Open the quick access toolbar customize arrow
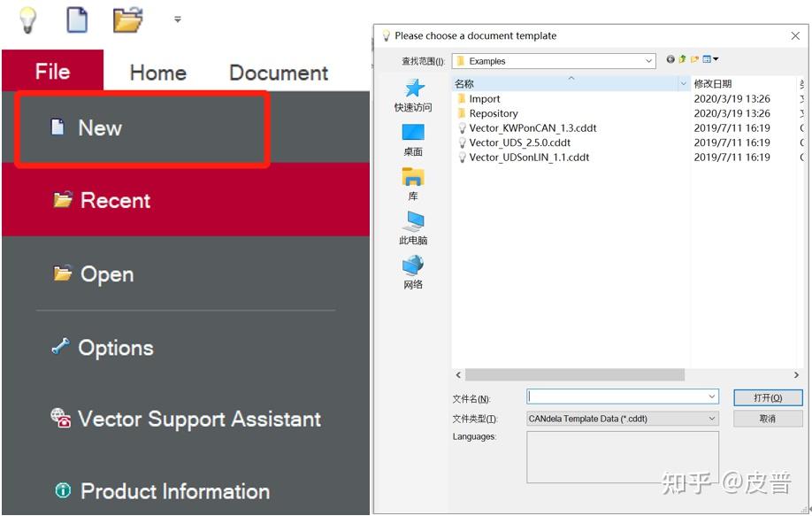Screen dimensions: 812x516 [178, 19]
